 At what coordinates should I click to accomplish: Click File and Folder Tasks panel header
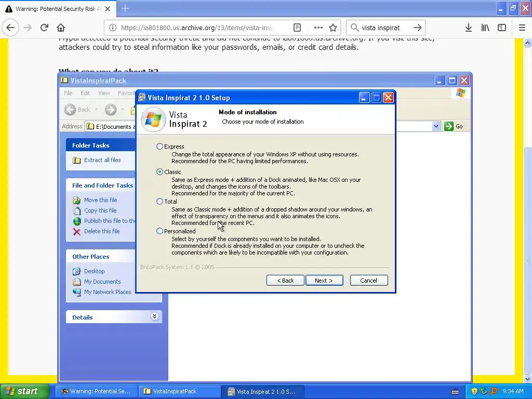tap(100, 185)
